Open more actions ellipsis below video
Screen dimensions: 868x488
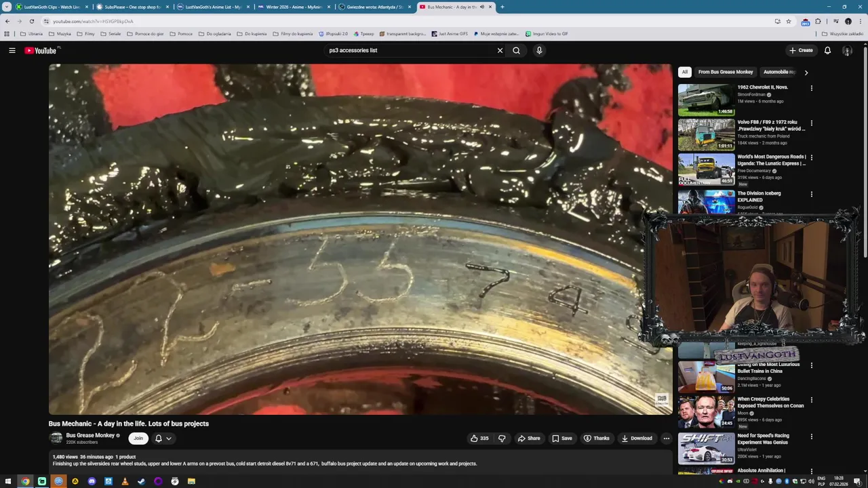(666, 438)
